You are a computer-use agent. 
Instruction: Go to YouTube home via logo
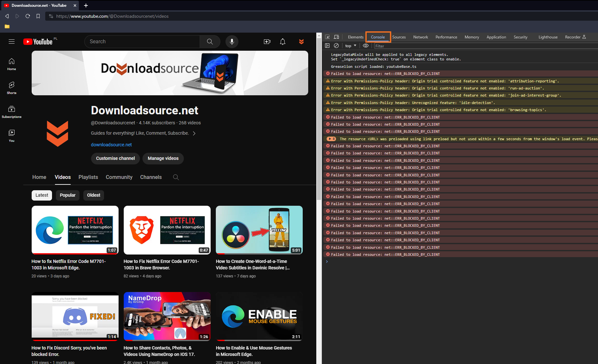pyautogui.click(x=38, y=42)
